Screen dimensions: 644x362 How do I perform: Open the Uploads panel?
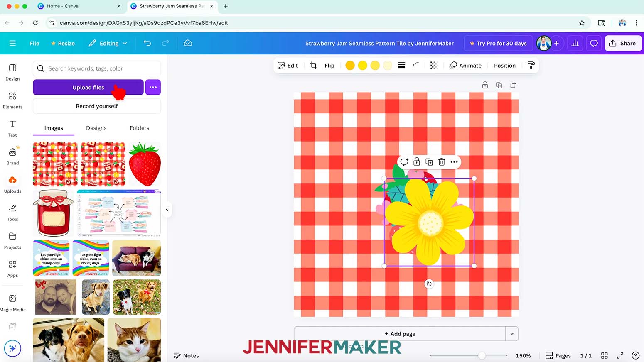(x=12, y=185)
